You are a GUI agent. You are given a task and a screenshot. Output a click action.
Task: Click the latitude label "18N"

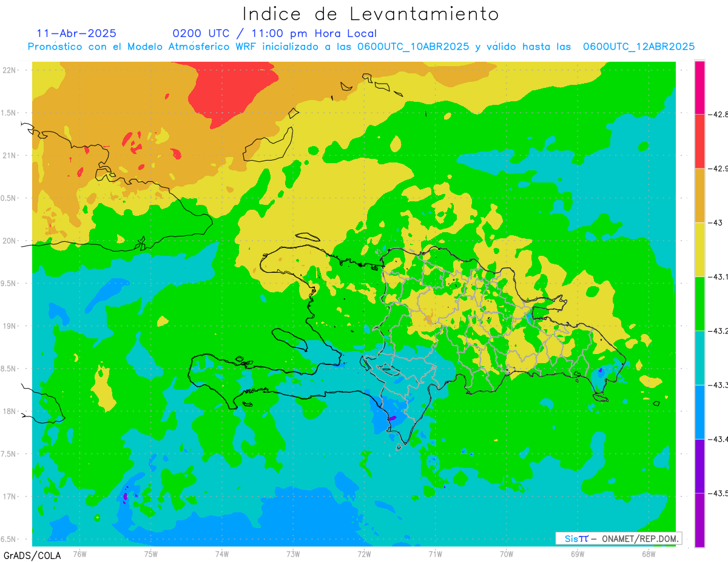pyautogui.click(x=10, y=411)
